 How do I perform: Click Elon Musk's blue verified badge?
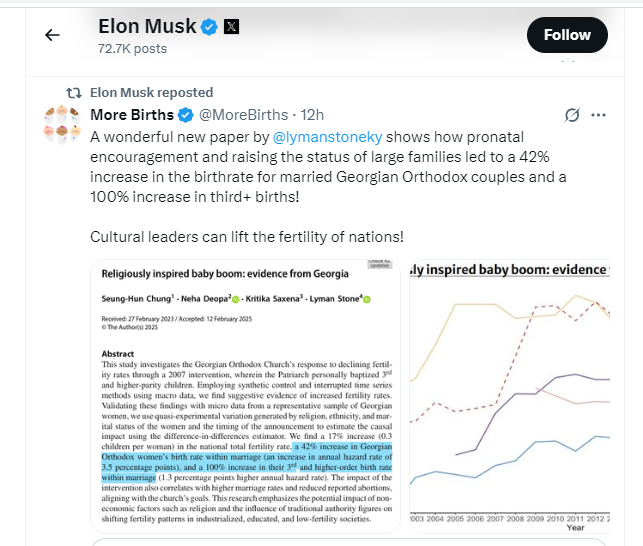pos(209,27)
